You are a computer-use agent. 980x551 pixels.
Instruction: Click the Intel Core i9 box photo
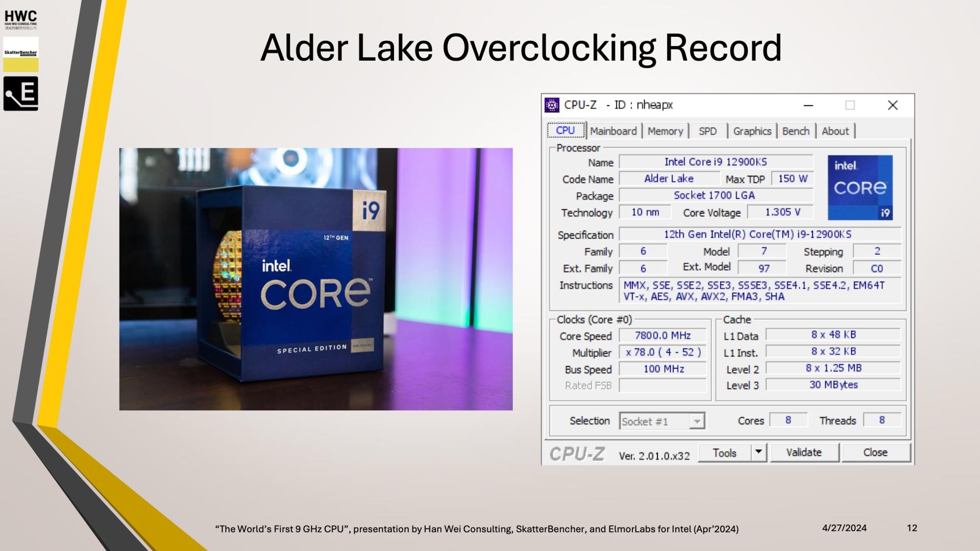click(x=316, y=279)
